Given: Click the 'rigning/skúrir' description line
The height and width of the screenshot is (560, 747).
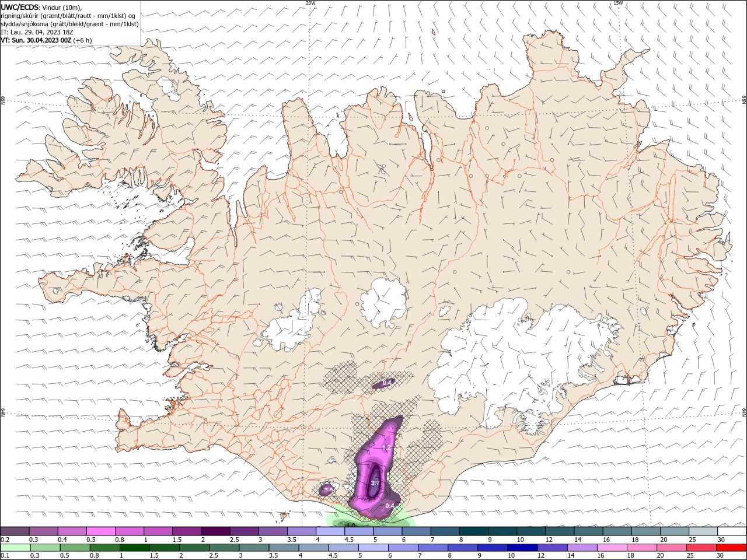Looking at the screenshot, I should coord(68,16).
